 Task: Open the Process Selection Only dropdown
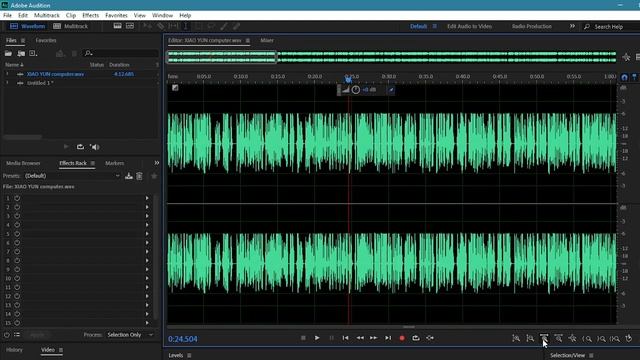[x=130, y=335]
